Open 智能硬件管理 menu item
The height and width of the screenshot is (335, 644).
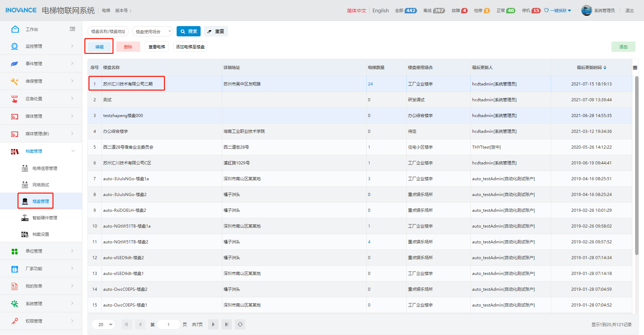[x=45, y=218]
